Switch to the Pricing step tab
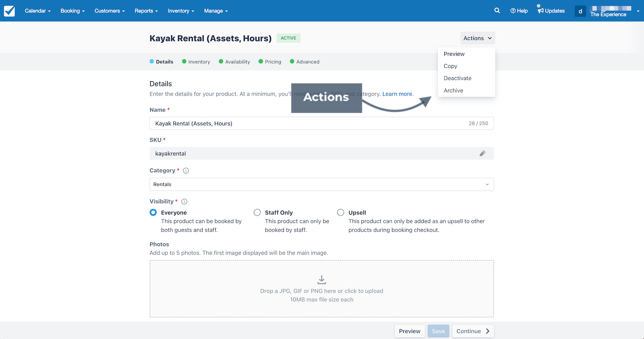The image size is (644, 339). [x=270, y=62]
